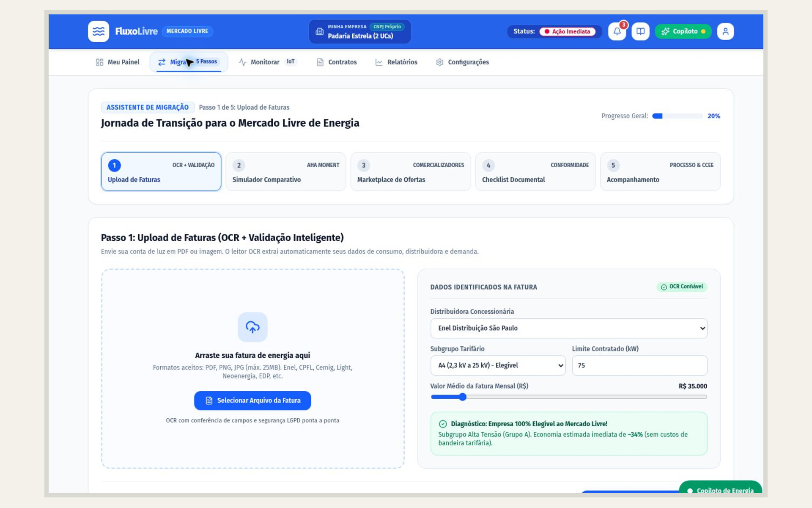Select step 1 Upload de Faturas
812x508 pixels.
pos(161,171)
